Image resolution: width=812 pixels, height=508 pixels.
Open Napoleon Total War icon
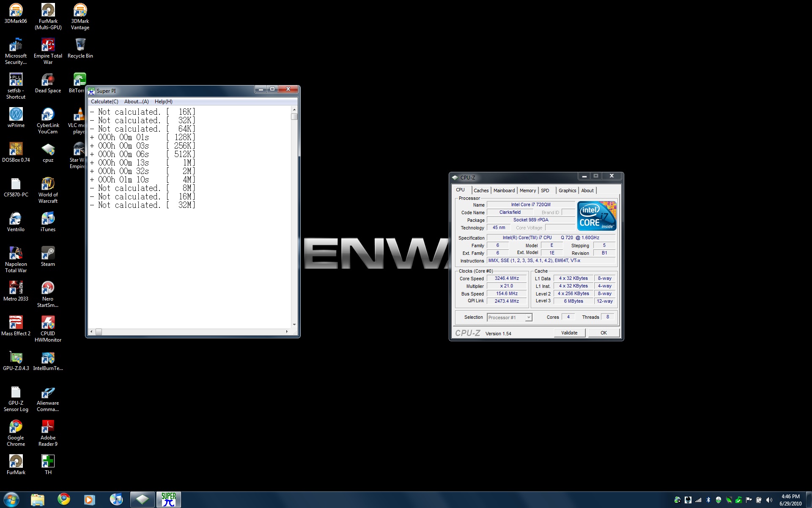(16, 260)
